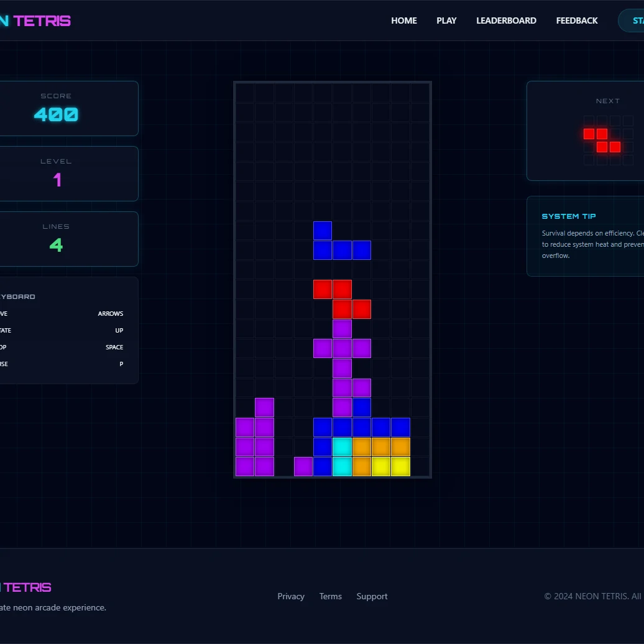Click the LINES counter showing 4
Image resolution: width=644 pixels, height=644 pixels.
[56, 239]
